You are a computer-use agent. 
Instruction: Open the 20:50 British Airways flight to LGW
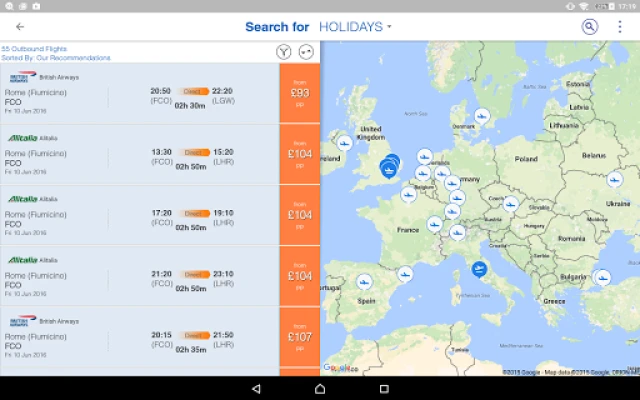[x=140, y=93]
